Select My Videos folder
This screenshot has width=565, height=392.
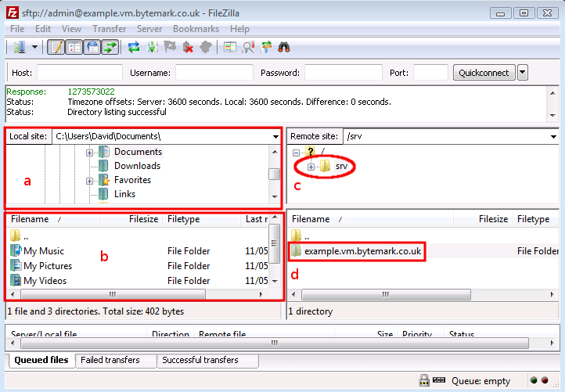(x=45, y=280)
